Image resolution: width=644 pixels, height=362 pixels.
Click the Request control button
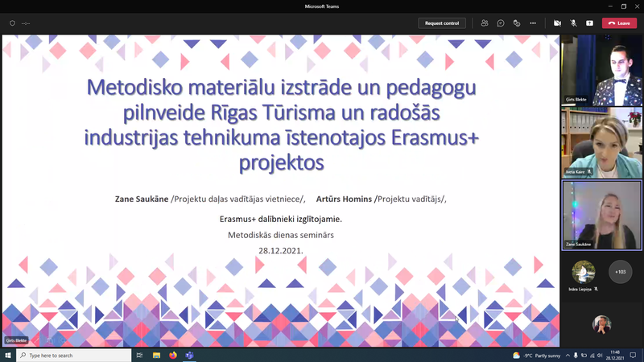[442, 23]
